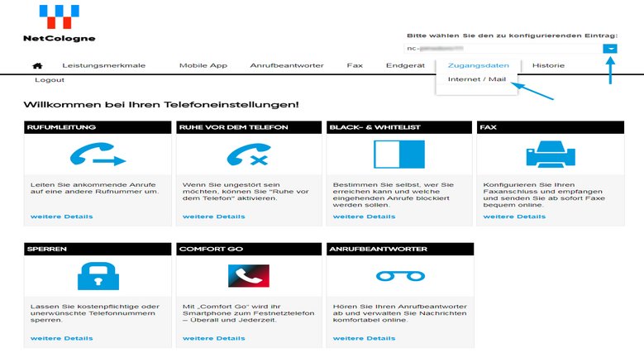The width and height of the screenshot is (644, 362).
Task: Click Logout link
Action: click(50, 80)
